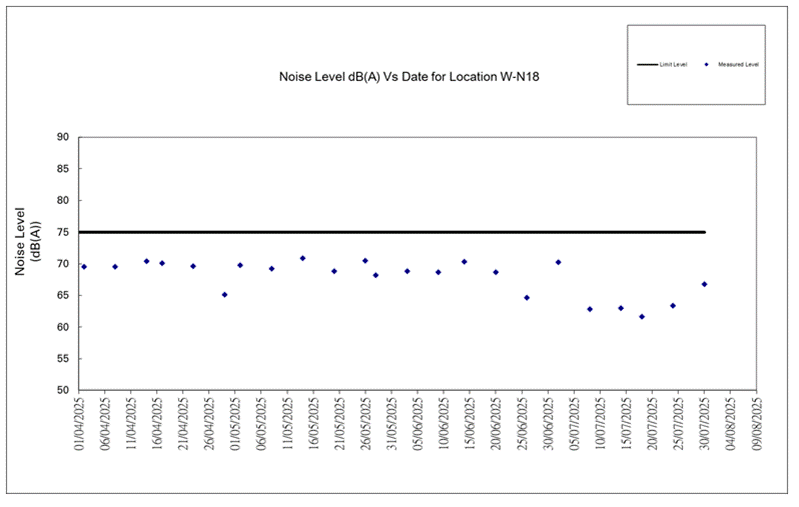Click the blue diamond marker in legend

point(706,65)
